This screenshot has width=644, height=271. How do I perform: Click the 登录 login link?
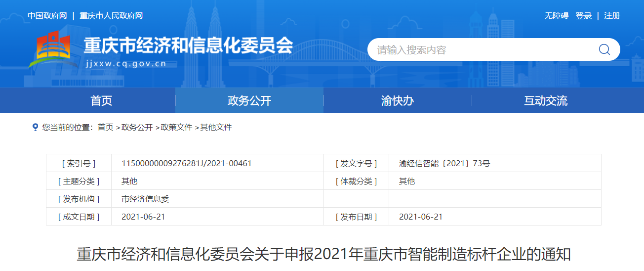(x=583, y=16)
